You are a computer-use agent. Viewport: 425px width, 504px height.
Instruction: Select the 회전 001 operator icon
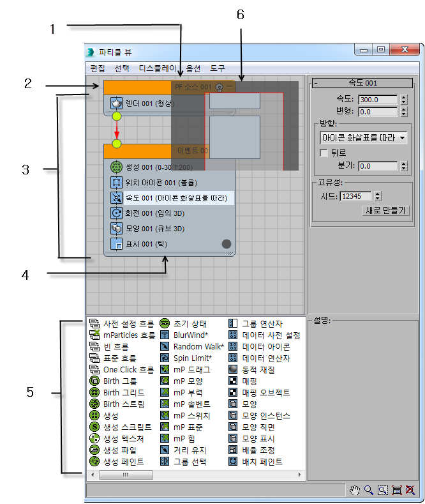click(116, 213)
